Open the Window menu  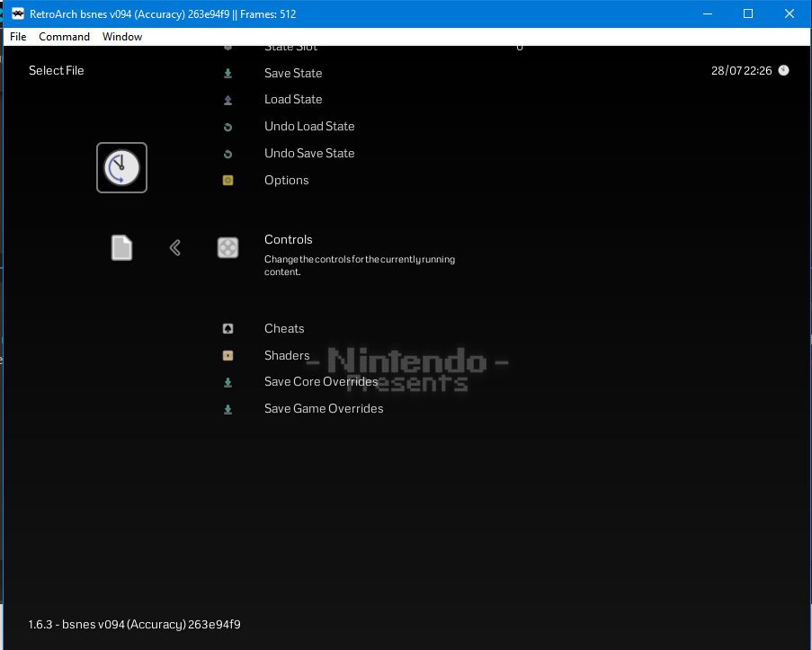[x=122, y=37]
